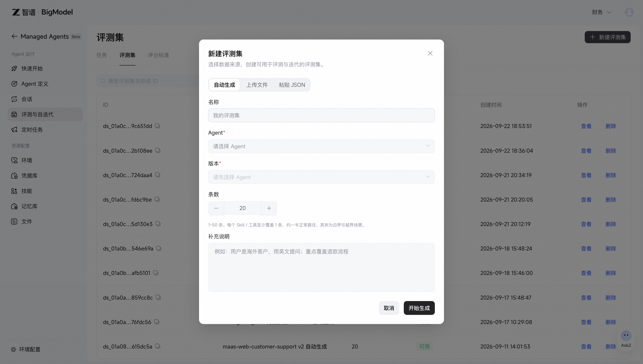Click 查看 for 2026-09-22 18:53:51 row
This screenshot has width=643, height=364.
(x=586, y=126)
